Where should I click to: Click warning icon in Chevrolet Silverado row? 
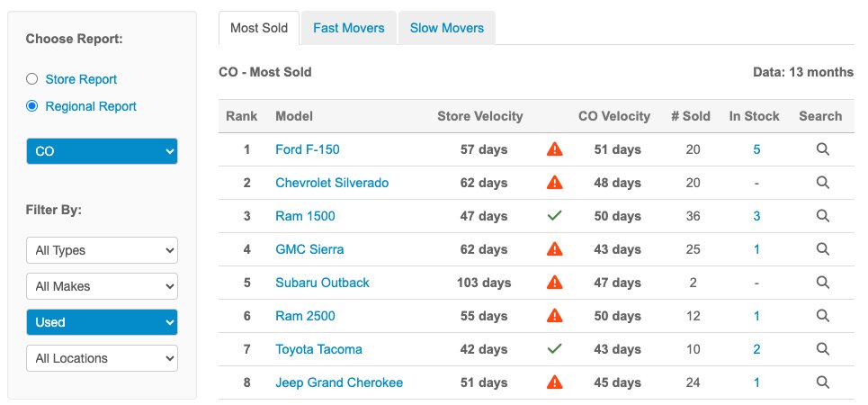pos(554,183)
